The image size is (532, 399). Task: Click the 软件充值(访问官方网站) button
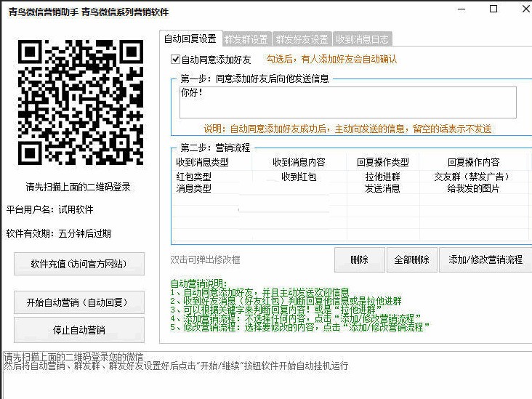point(79,264)
